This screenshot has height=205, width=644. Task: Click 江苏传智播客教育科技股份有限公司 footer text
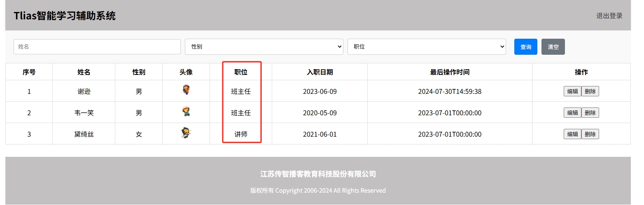(x=318, y=174)
